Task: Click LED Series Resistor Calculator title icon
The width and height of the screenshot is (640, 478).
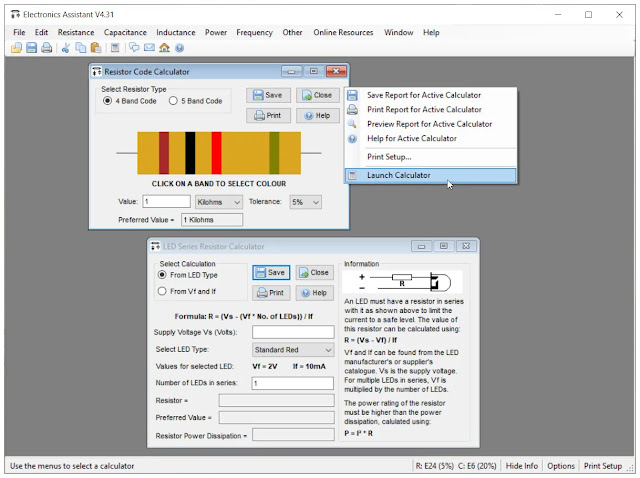Action: pos(156,247)
